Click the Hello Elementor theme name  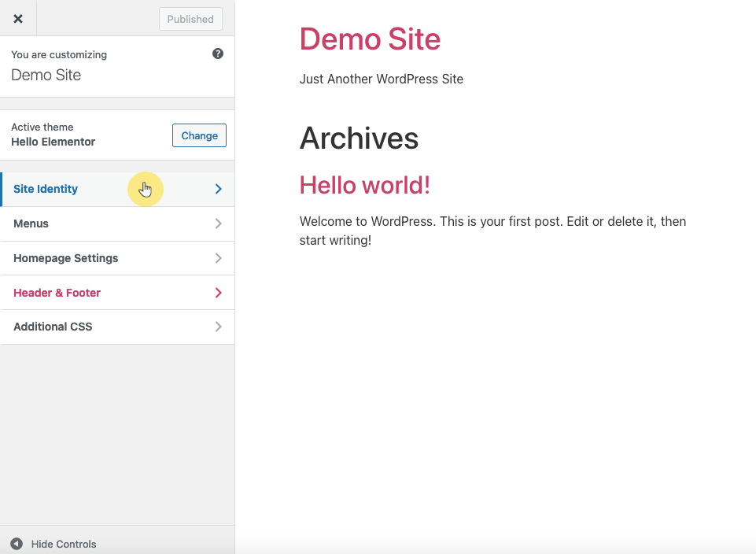click(53, 142)
